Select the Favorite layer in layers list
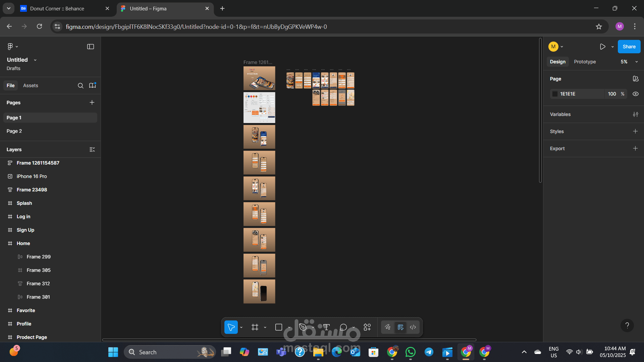This screenshot has width=644, height=362. pyautogui.click(x=26, y=310)
